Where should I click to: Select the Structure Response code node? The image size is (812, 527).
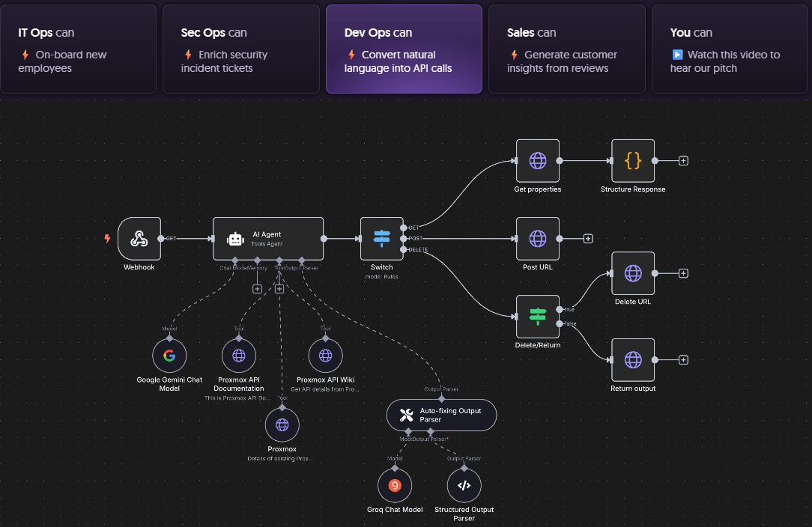pos(633,160)
